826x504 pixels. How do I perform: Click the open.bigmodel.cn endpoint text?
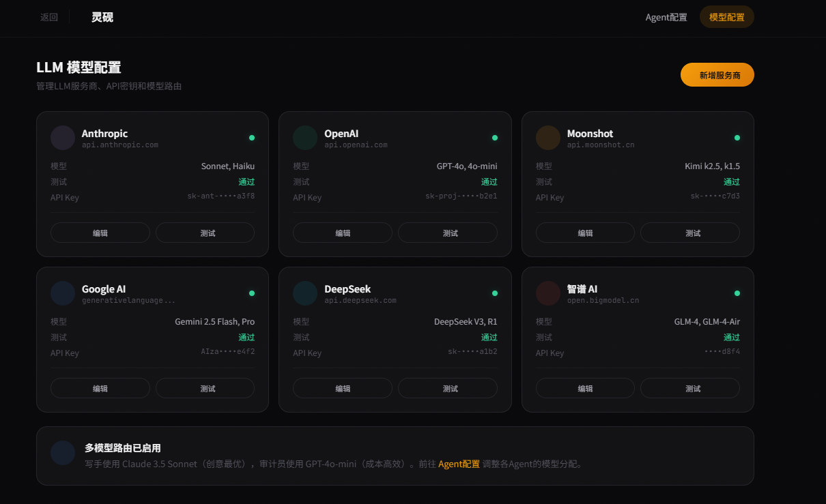point(603,301)
